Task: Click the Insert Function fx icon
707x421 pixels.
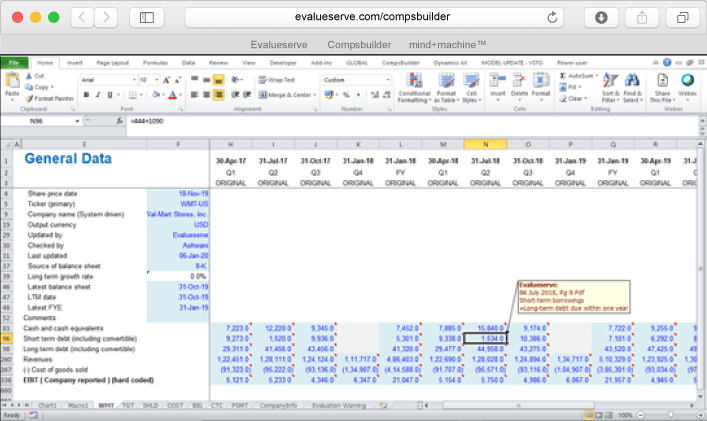Action: (x=119, y=121)
